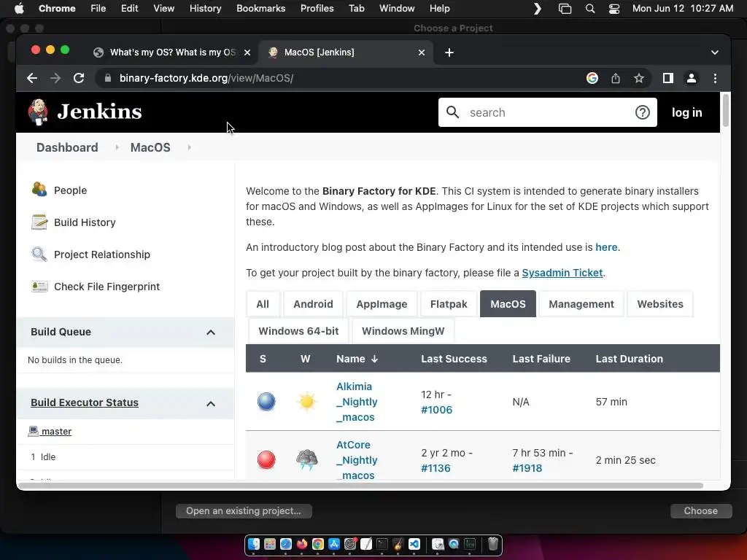The width and height of the screenshot is (747, 560).
Task: Expand the Dashboard breadcrumb arrow
Action: click(x=117, y=147)
